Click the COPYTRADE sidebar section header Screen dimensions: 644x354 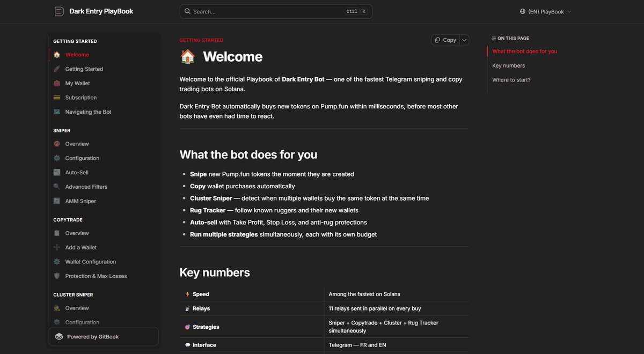(x=68, y=220)
